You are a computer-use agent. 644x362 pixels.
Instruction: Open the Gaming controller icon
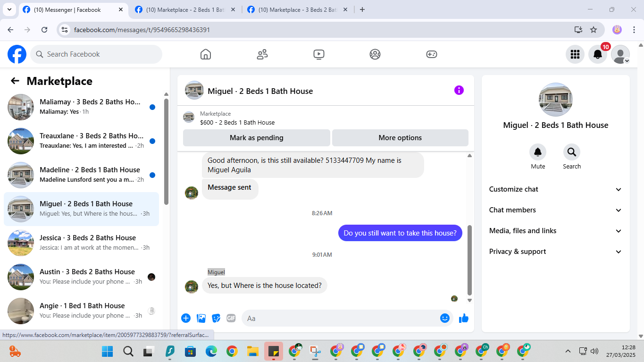pyautogui.click(x=432, y=54)
